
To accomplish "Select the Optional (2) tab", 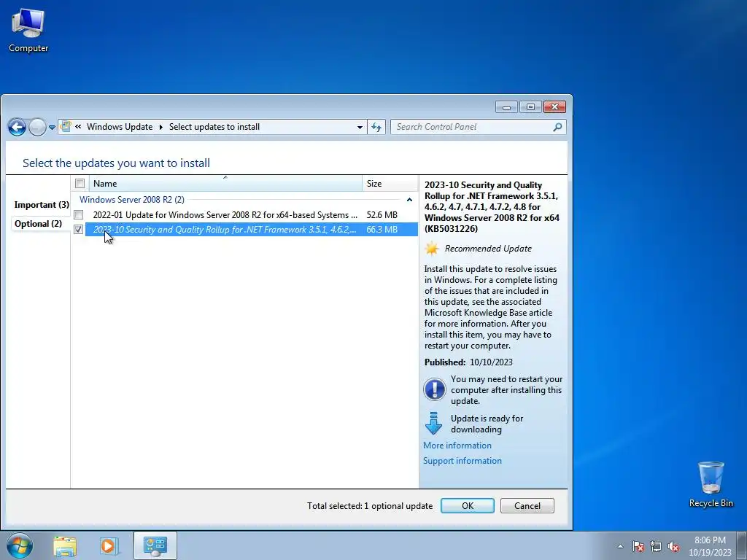I will [x=38, y=224].
